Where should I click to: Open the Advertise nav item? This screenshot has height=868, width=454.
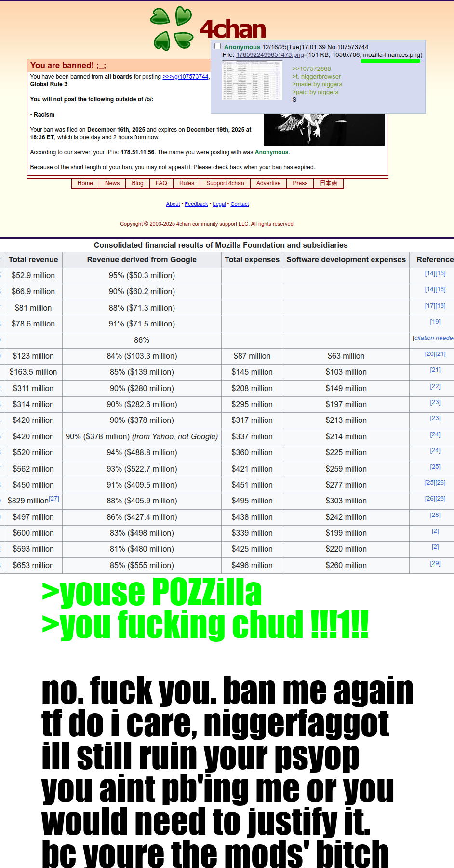click(268, 183)
